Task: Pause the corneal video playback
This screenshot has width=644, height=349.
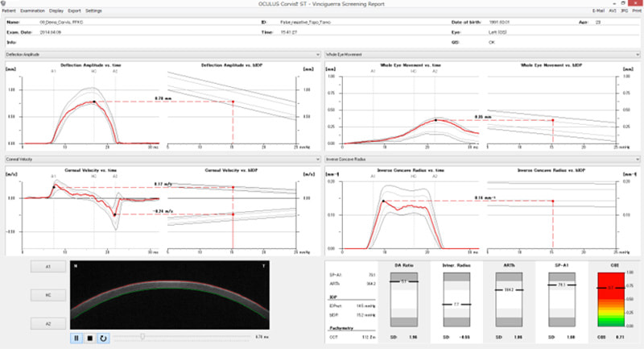Action: tap(76, 338)
